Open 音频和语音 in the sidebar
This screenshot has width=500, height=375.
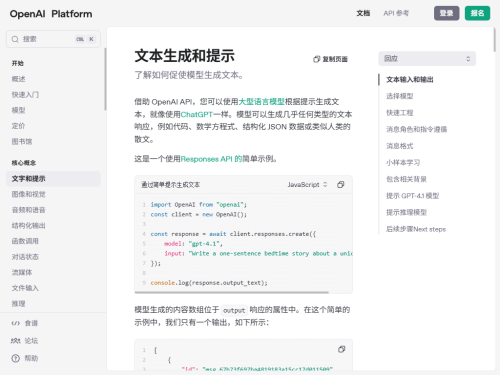(x=29, y=210)
